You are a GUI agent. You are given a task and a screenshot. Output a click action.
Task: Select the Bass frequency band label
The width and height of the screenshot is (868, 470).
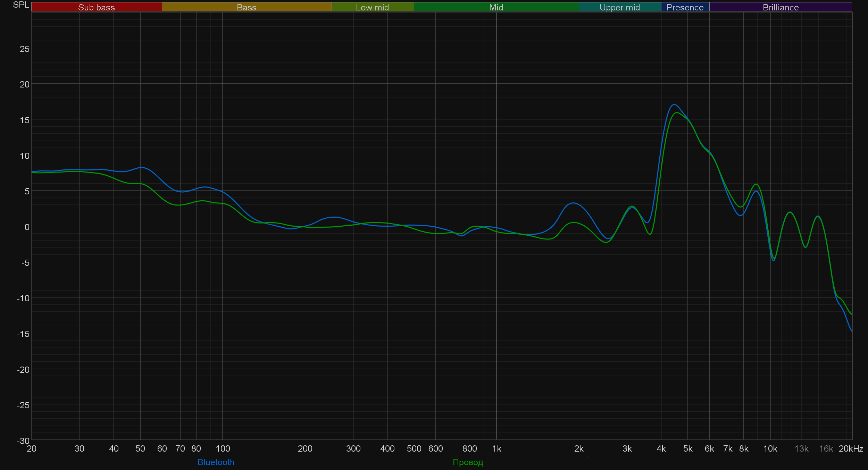[x=247, y=7]
